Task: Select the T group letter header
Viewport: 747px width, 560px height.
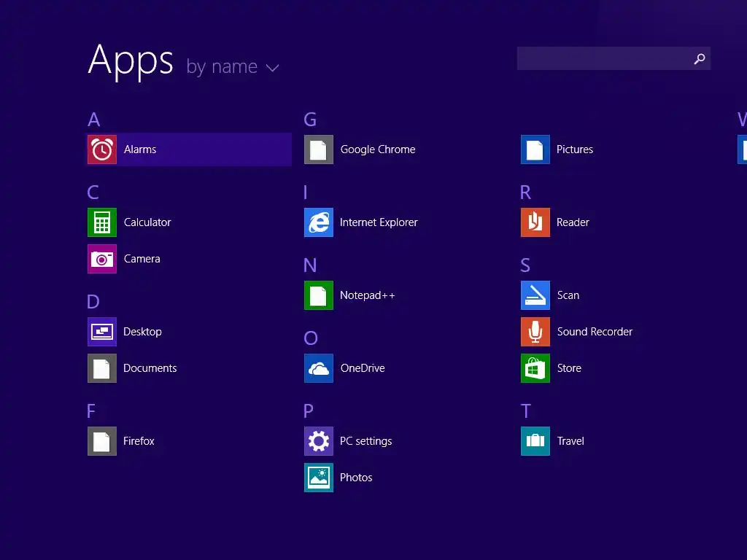Action: [x=526, y=411]
